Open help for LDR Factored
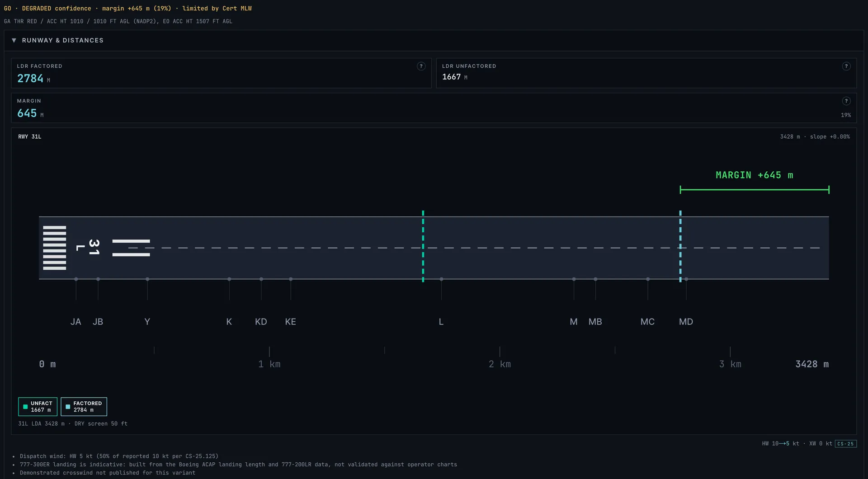The width and height of the screenshot is (868, 479). tap(421, 66)
